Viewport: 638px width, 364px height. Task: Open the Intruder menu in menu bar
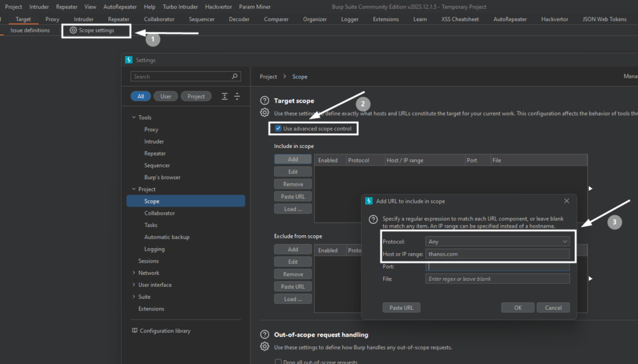point(39,6)
